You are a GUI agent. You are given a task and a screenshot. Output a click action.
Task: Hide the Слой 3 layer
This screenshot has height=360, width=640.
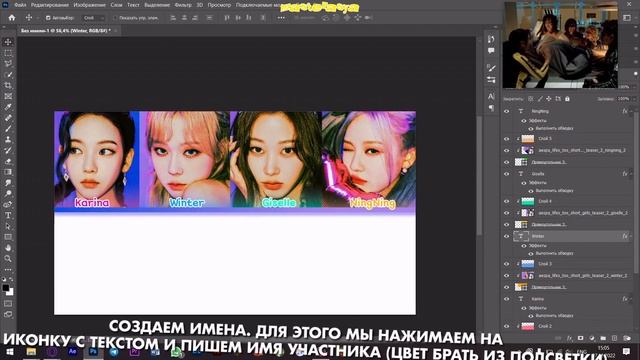click(507, 264)
